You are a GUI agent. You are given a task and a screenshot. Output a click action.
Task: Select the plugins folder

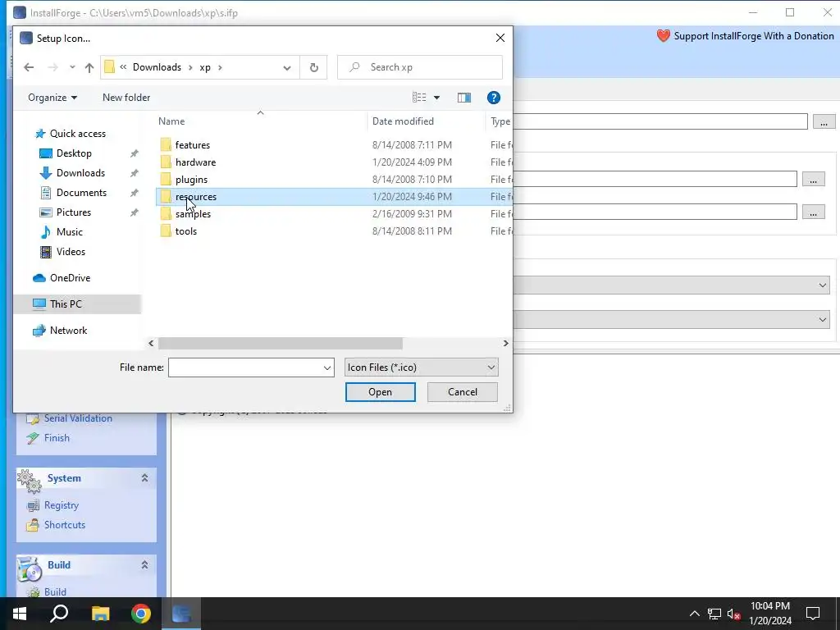[x=191, y=179]
